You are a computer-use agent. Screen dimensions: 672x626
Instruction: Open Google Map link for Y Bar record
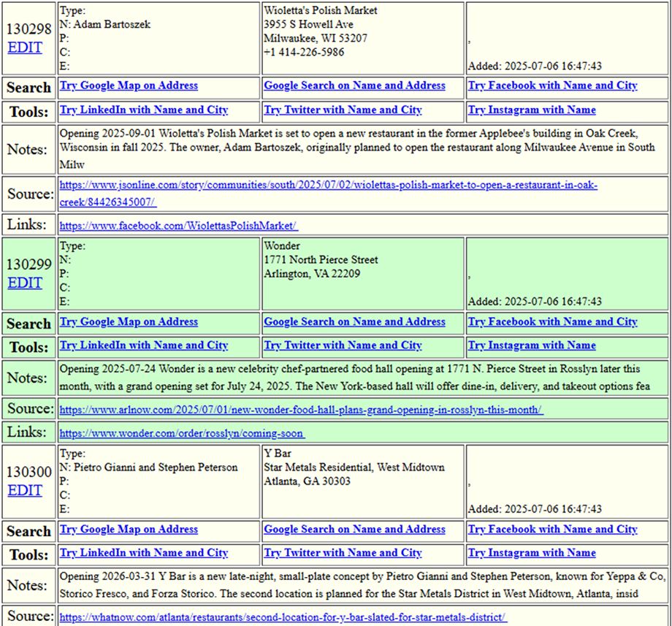click(129, 529)
